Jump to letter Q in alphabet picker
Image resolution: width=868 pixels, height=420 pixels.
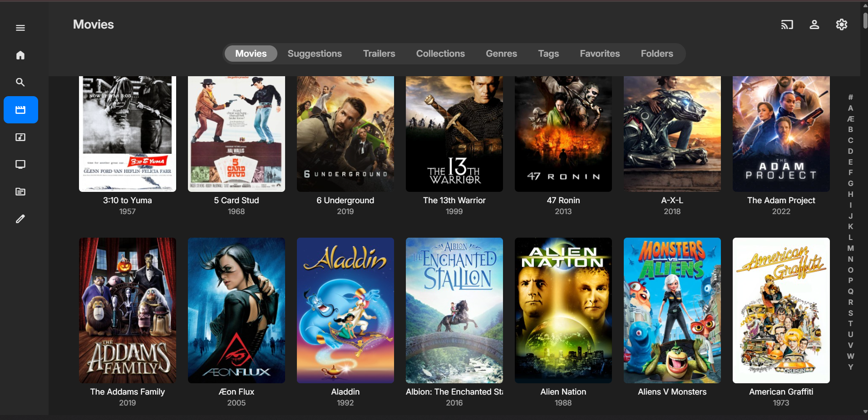point(851,291)
